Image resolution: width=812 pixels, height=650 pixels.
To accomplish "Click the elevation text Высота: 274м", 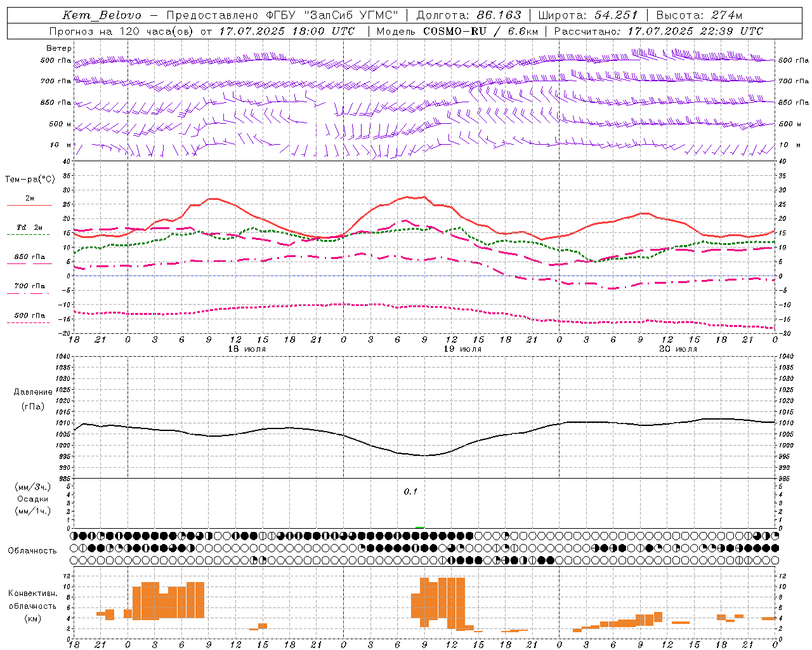I will click(x=698, y=16).
